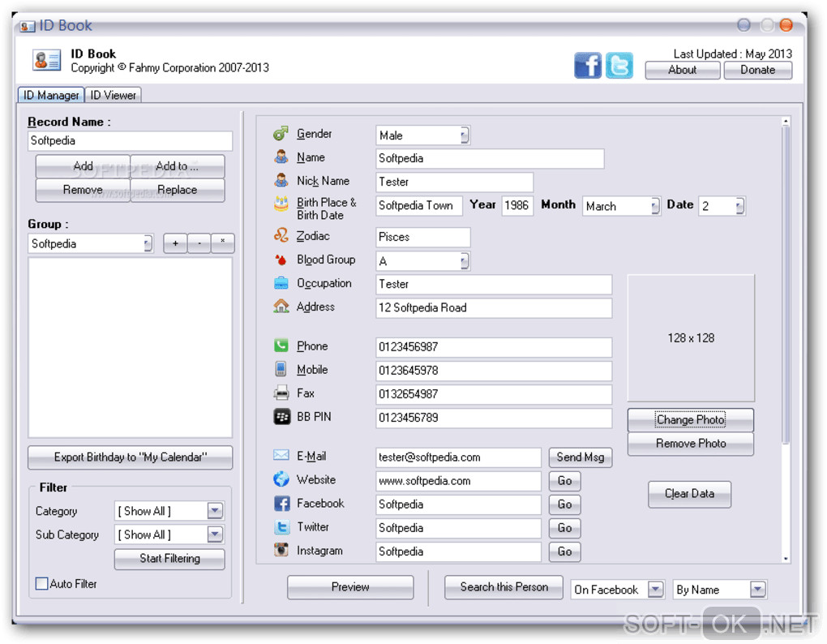This screenshot has height=644, width=827.
Task: Click the Occupation input field
Action: [x=494, y=285]
